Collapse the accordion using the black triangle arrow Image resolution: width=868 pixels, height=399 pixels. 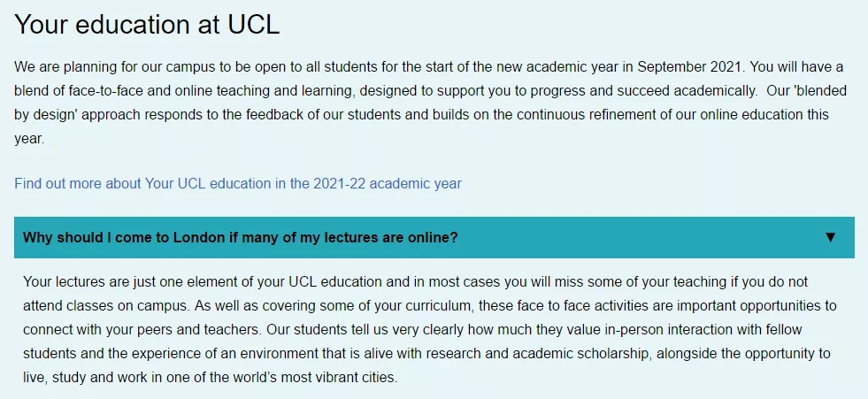point(830,237)
